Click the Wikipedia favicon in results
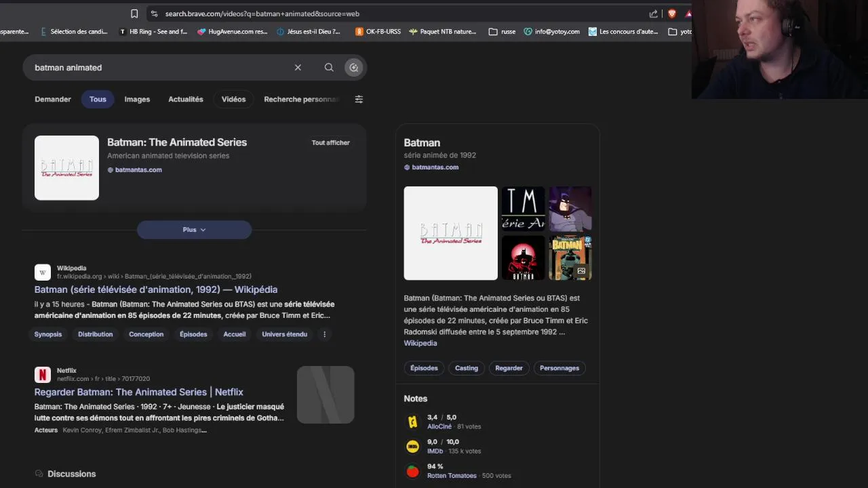The height and width of the screenshot is (488, 868). (x=43, y=272)
